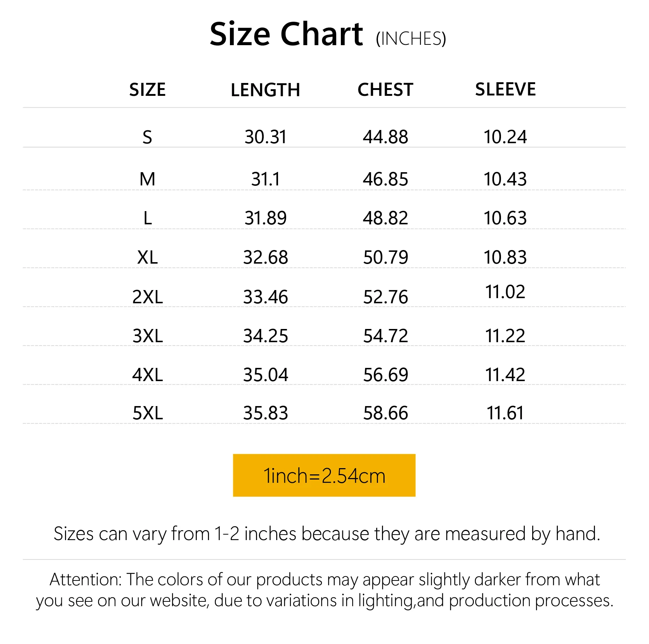Select the LENGTH column header
Image resolution: width=649 pixels, height=644 pixels.
(x=265, y=90)
